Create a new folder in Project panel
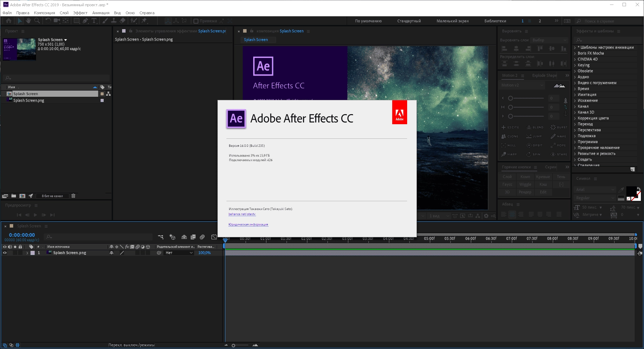The height and width of the screenshot is (349, 644). tap(14, 196)
